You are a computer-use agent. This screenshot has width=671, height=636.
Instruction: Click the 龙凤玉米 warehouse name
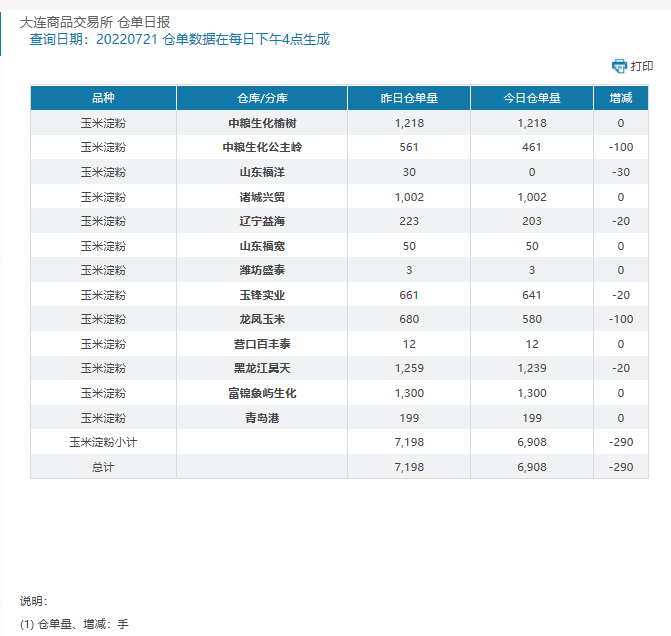coord(262,319)
